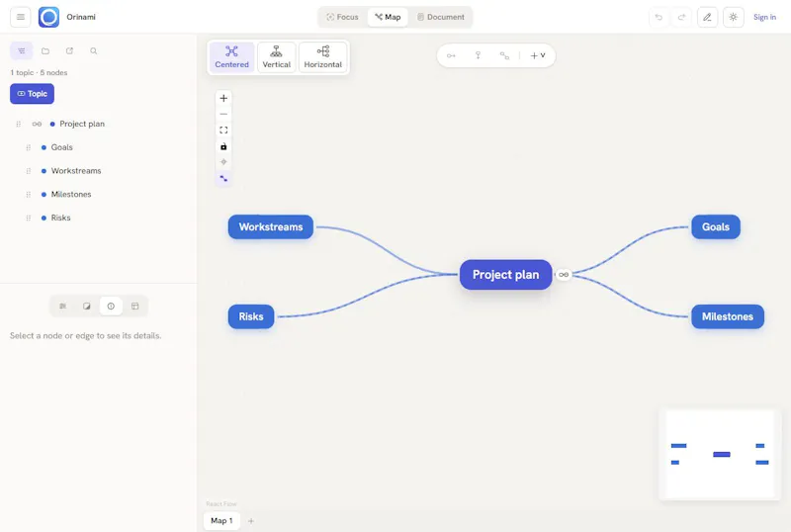
Task: Click the minimap overview
Action: click(720, 454)
